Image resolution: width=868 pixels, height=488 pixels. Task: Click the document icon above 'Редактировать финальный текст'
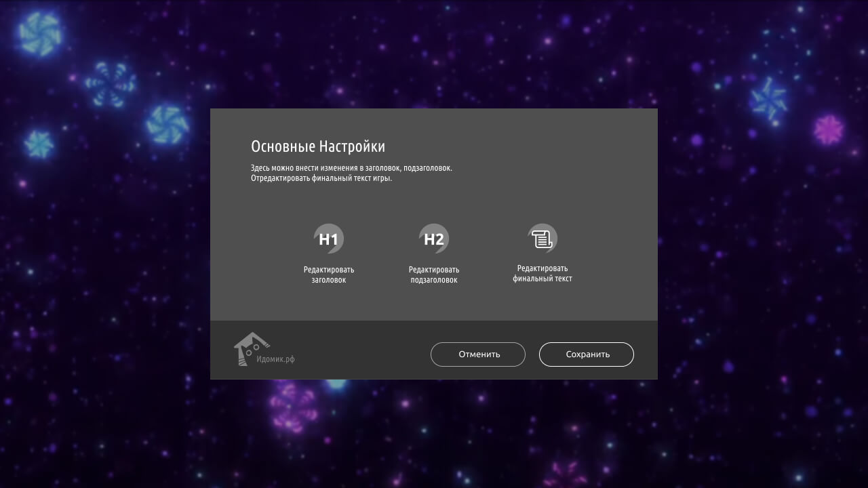pos(542,238)
